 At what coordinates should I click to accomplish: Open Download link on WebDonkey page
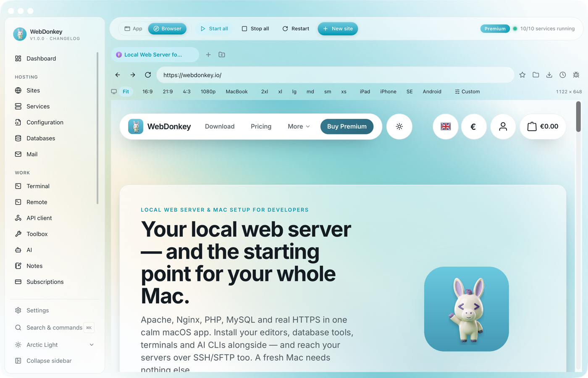click(x=220, y=126)
